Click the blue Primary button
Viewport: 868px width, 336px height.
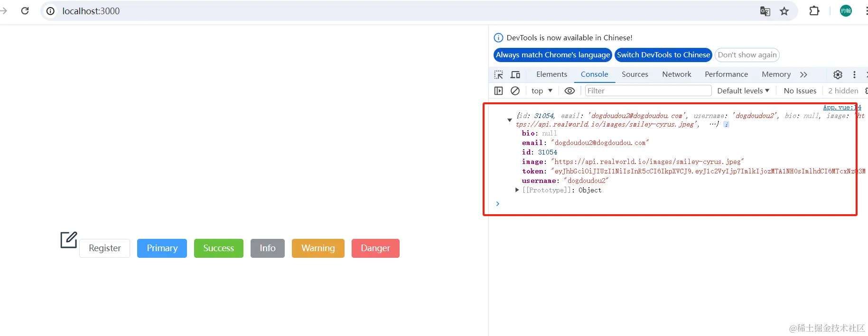click(x=162, y=248)
